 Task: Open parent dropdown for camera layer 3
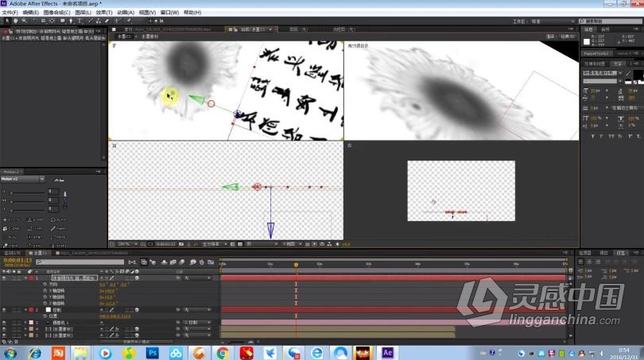coord(197,323)
